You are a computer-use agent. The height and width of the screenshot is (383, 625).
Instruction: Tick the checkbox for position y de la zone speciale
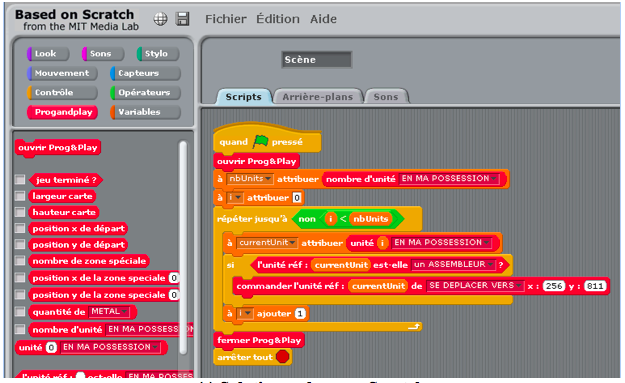20,295
